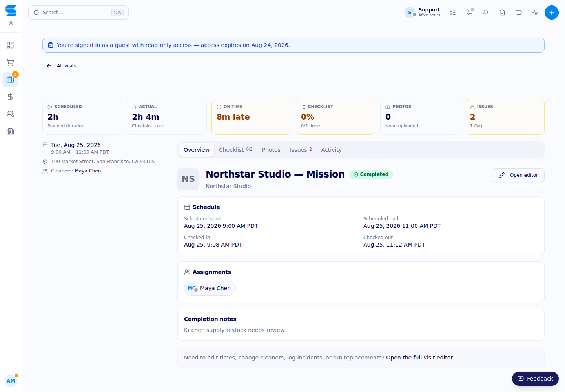Click the Open editor button
The height and width of the screenshot is (392, 565).
tap(518, 175)
